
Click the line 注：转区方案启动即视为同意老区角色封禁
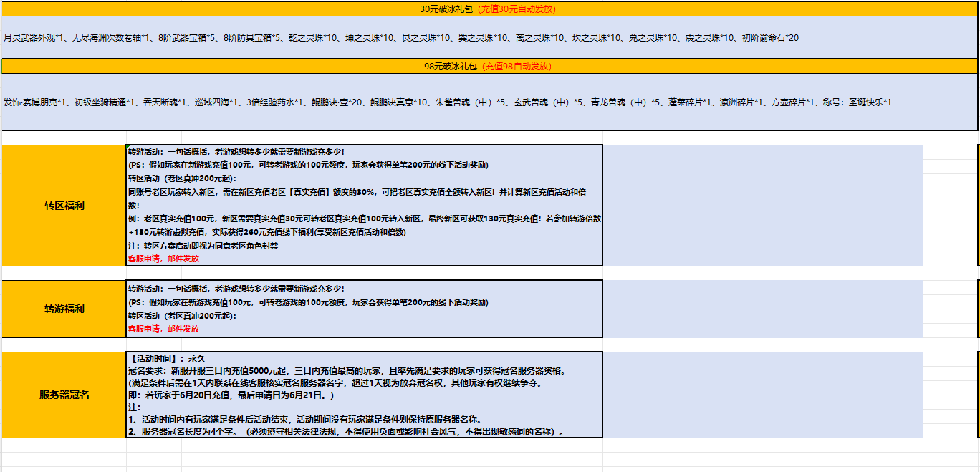pyautogui.click(x=203, y=245)
